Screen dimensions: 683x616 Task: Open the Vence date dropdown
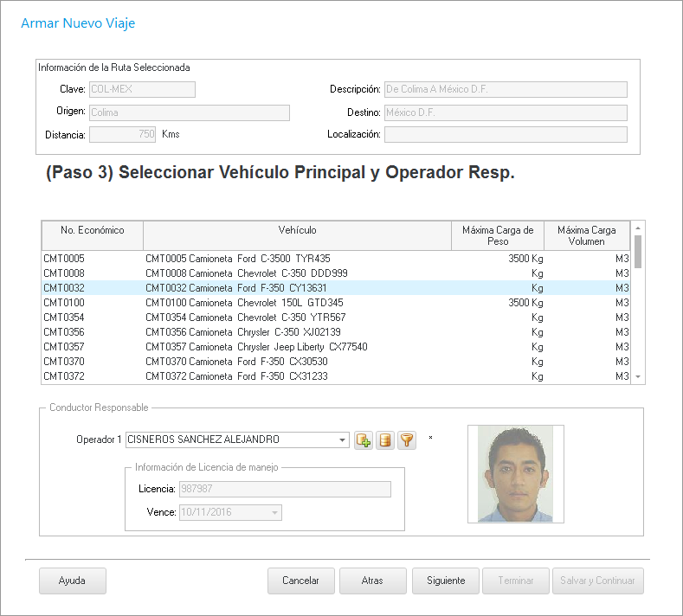(274, 513)
